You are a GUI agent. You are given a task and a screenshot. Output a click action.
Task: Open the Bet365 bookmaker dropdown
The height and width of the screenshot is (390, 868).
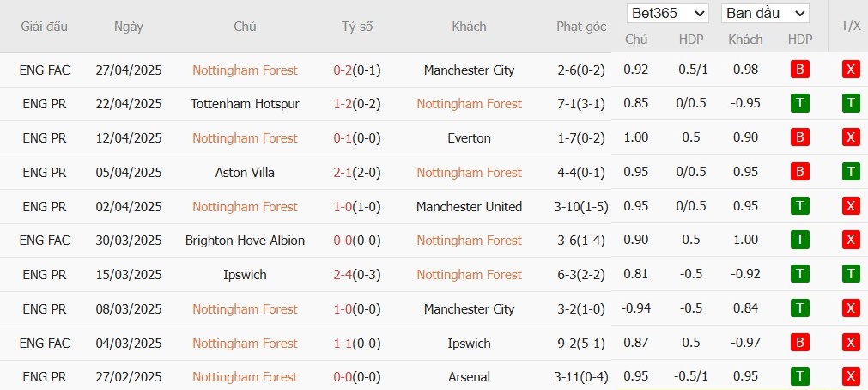668,13
